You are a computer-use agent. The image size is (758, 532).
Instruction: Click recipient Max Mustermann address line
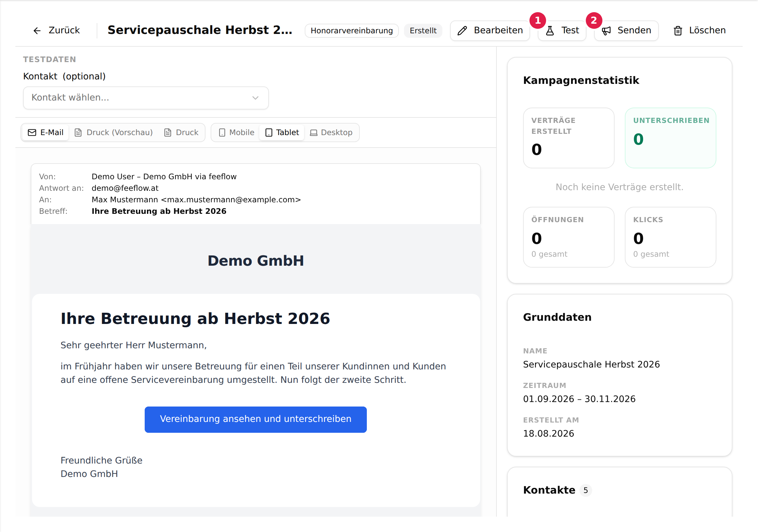pyautogui.click(x=196, y=200)
